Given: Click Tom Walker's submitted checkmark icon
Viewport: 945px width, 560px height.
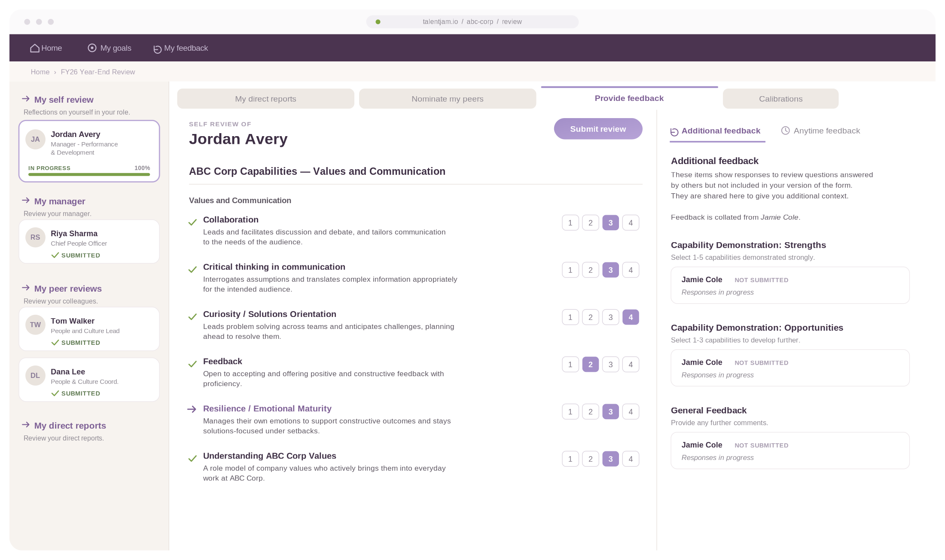Looking at the screenshot, I should (x=55, y=343).
